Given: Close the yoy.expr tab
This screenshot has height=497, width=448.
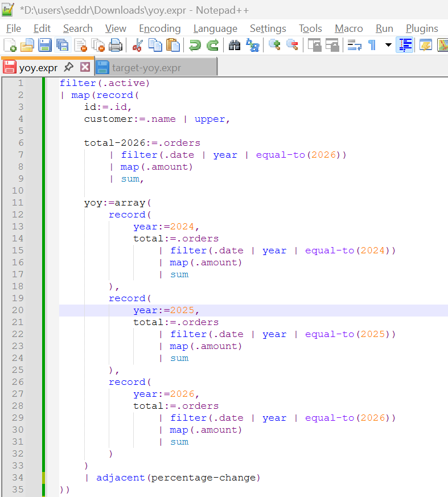Looking at the screenshot, I should [x=85, y=67].
